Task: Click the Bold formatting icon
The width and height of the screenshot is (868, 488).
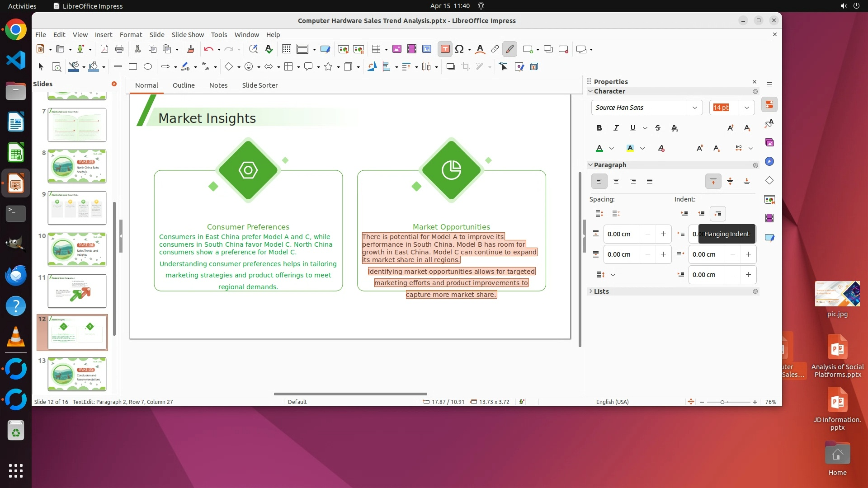Action: pos(599,128)
